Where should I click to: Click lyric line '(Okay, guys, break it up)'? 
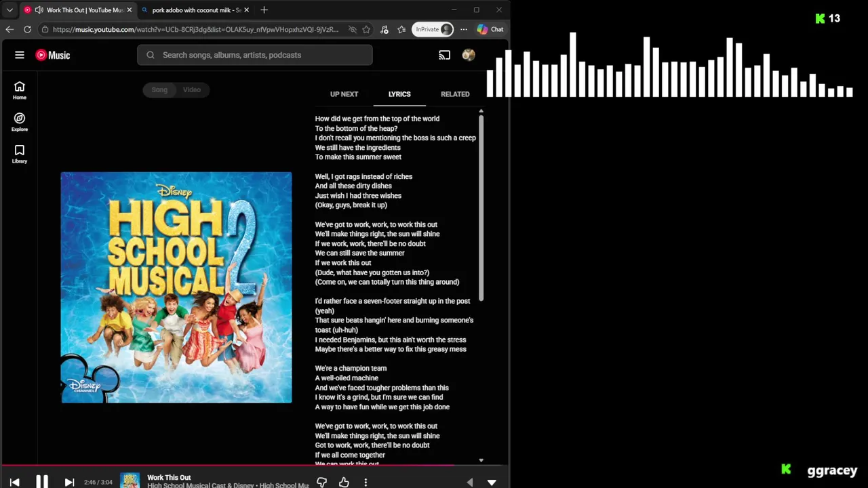pos(351,205)
